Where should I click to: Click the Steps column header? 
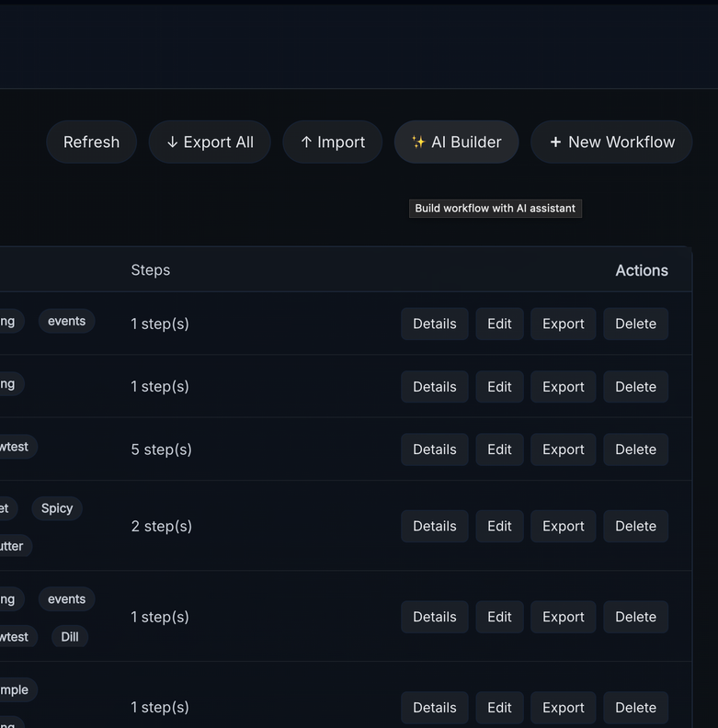pyautogui.click(x=151, y=270)
